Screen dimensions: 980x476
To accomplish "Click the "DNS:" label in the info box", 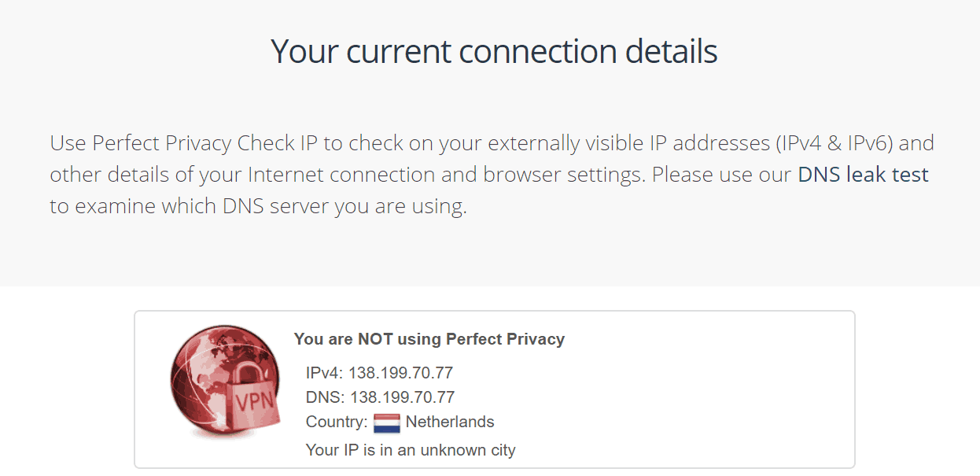I will [326, 397].
